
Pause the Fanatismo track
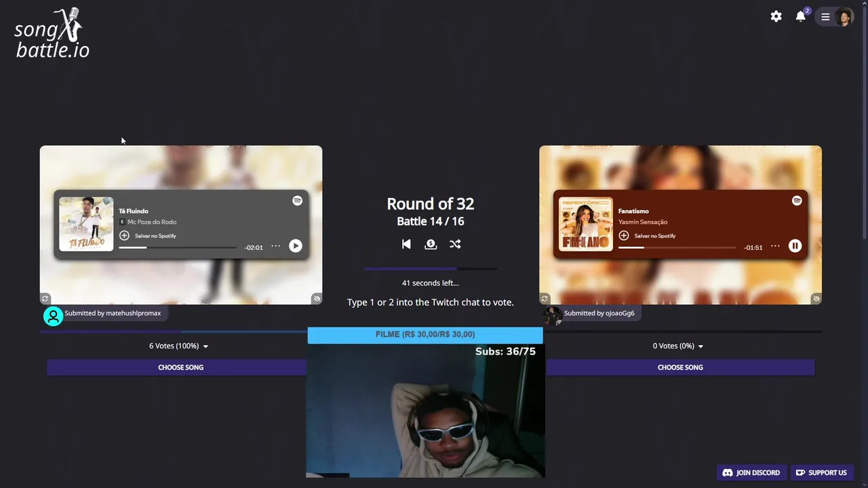(x=795, y=246)
